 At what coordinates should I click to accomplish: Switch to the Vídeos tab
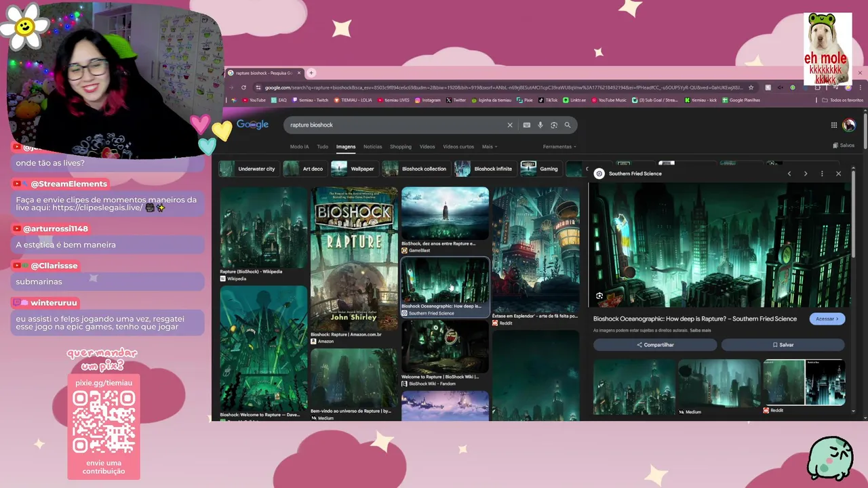click(x=427, y=146)
